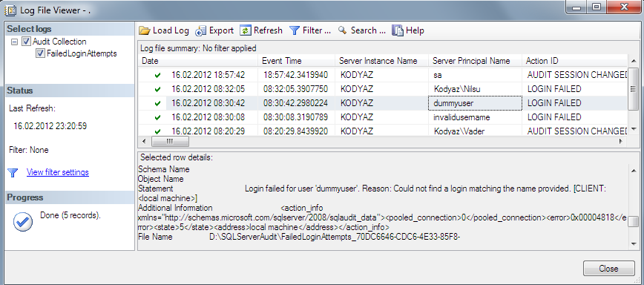
Task: Collapse the Audit Collection tree node
Action: 14,42
